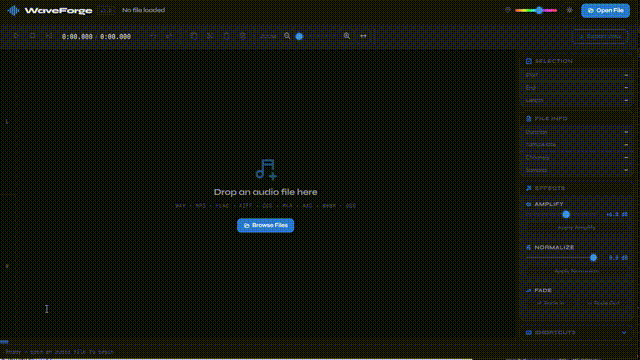
Task: Click the fit-to-width arrows icon
Action: [363, 36]
